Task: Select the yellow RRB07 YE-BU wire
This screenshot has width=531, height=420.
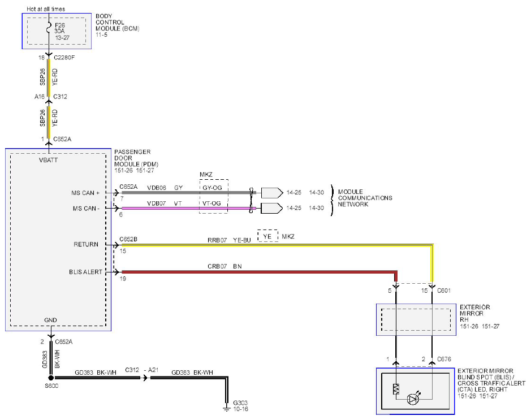Action: coord(277,245)
